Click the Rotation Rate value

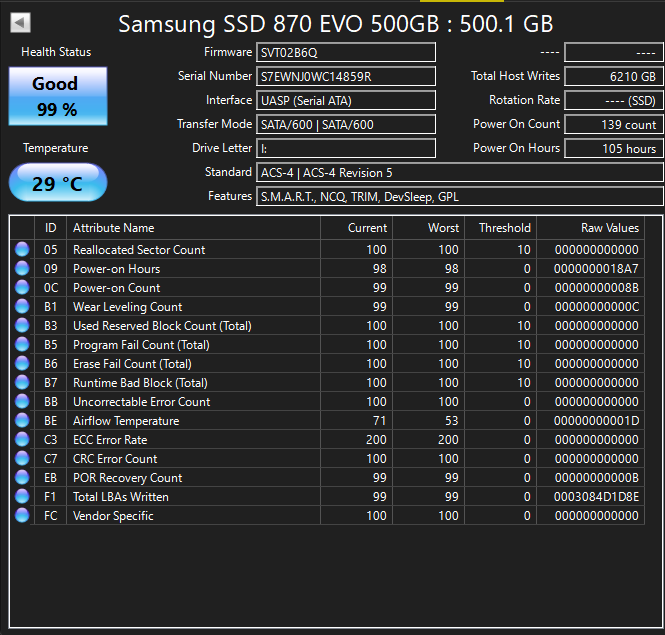click(614, 101)
